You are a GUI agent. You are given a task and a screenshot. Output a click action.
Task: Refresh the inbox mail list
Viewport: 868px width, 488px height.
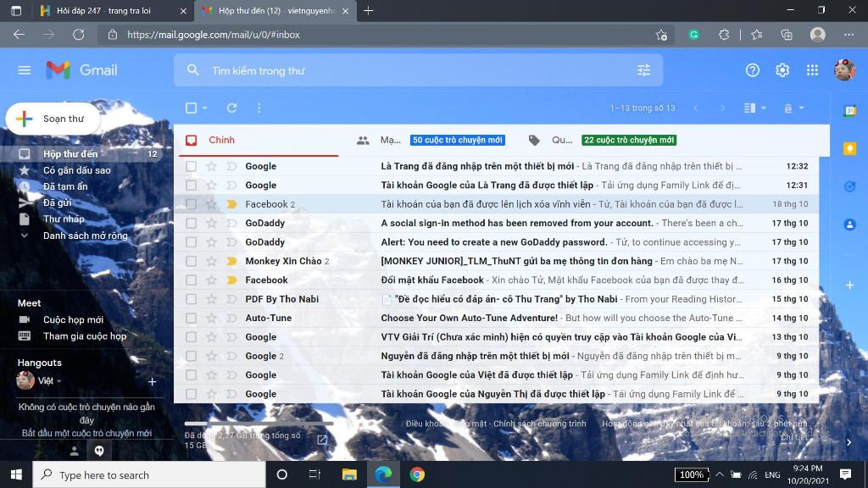click(232, 108)
